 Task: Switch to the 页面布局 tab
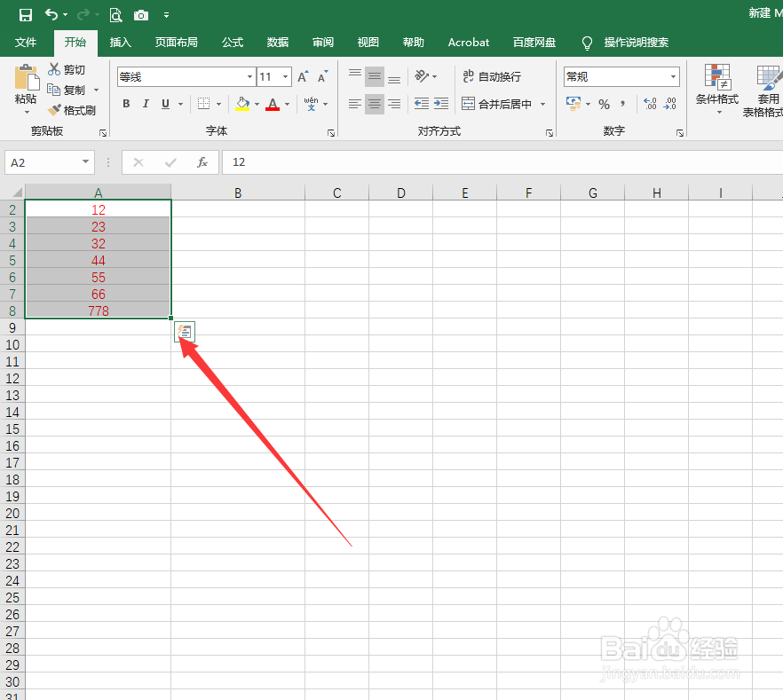click(x=176, y=43)
